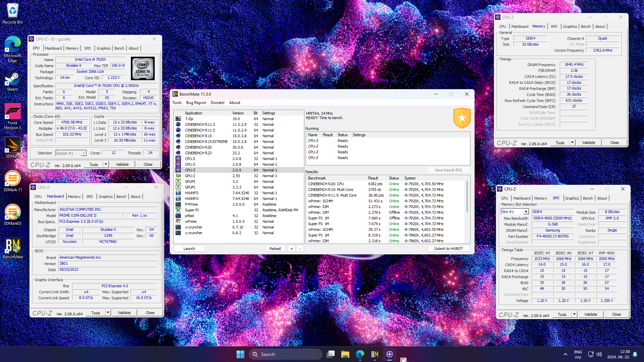
Task: Click the minus button beside Reload
Action: [x=300, y=249]
